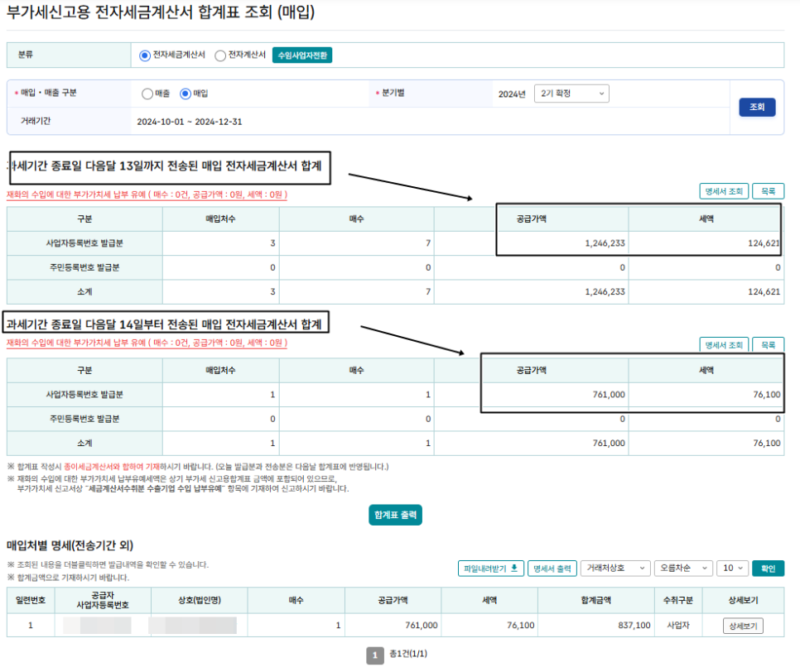This screenshot has height=672, width=800.
Task: Choose the 매출 radio button
Action: [147, 94]
